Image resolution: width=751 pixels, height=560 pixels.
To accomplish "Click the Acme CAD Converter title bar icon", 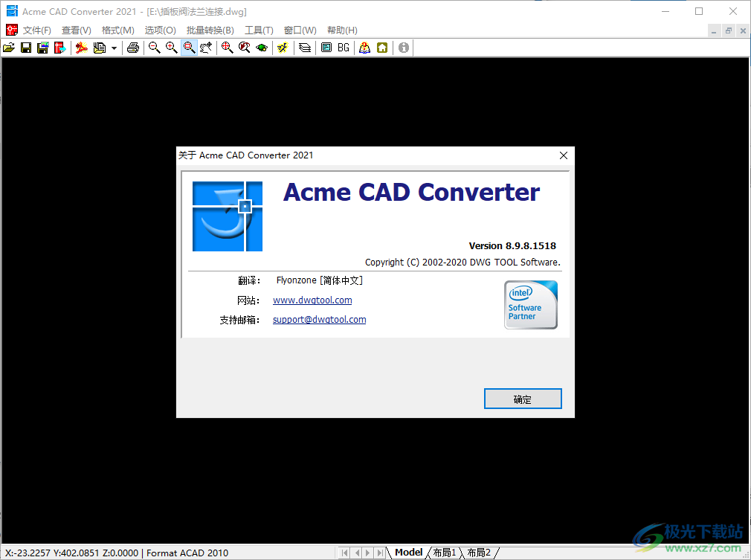I will [12, 11].
